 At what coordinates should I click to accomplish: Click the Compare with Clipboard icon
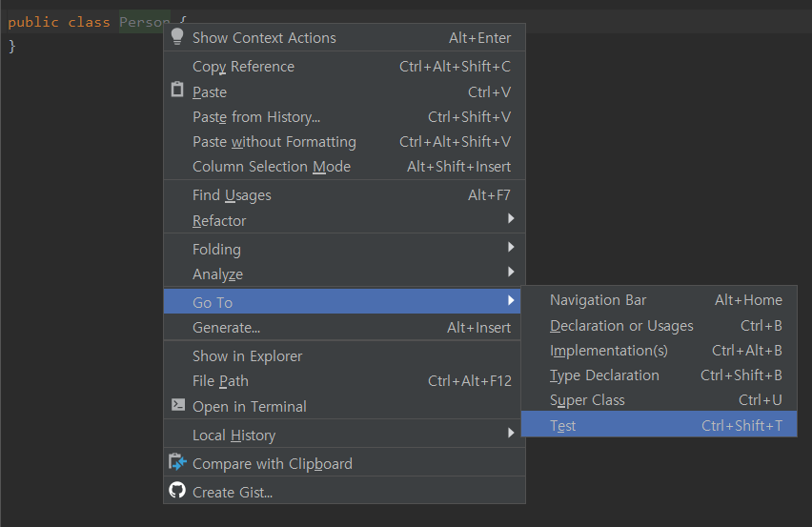[177, 462]
